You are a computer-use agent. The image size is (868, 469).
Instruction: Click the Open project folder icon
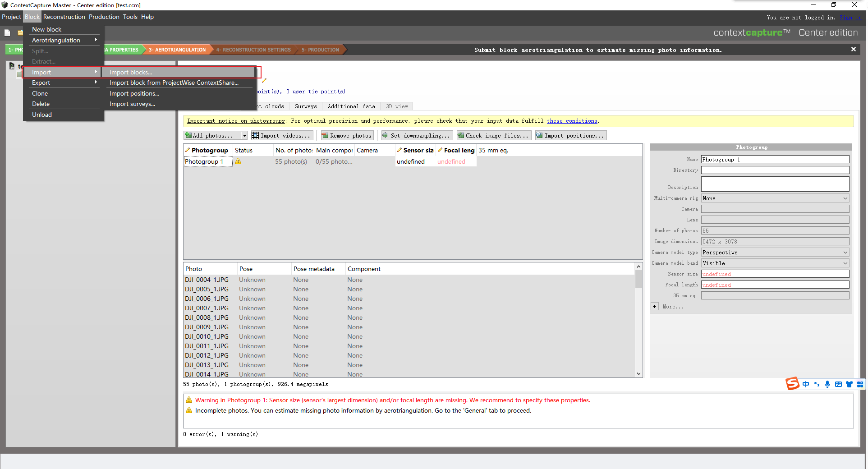coord(20,32)
